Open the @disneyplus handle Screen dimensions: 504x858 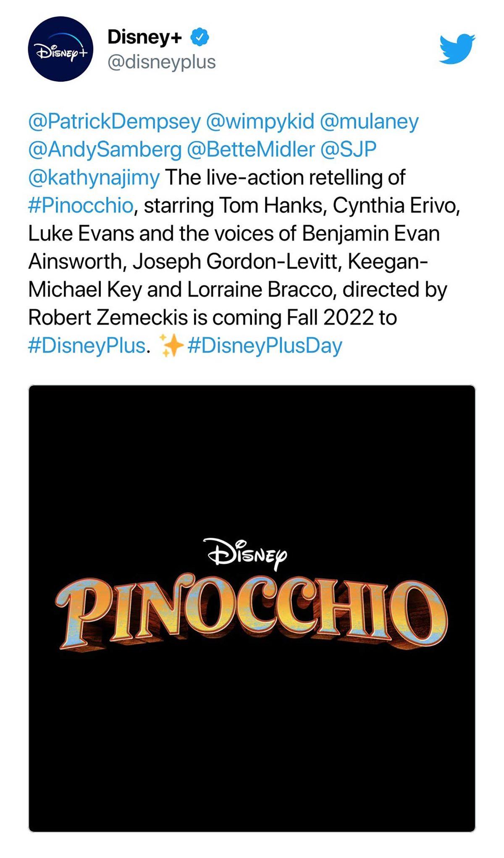(x=162, y=62)
